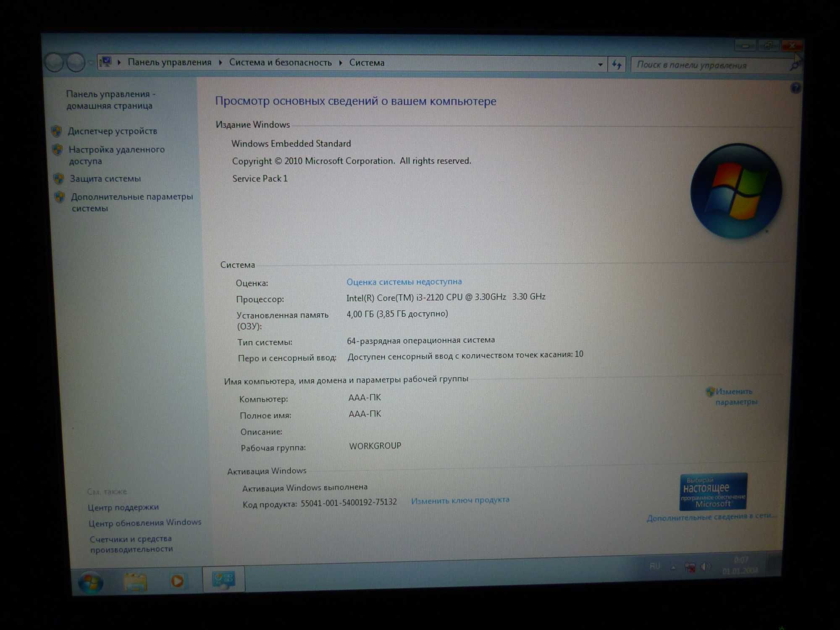This screenshot has height=630, width=840.
Task: Click the Back navigation arrow button
Action: coord(54,63)
